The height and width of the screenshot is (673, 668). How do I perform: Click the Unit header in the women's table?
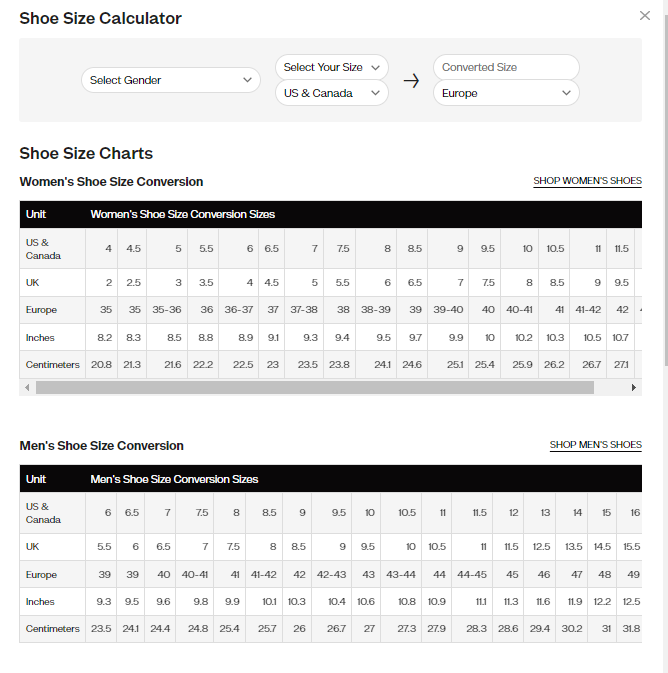[36, 214]
